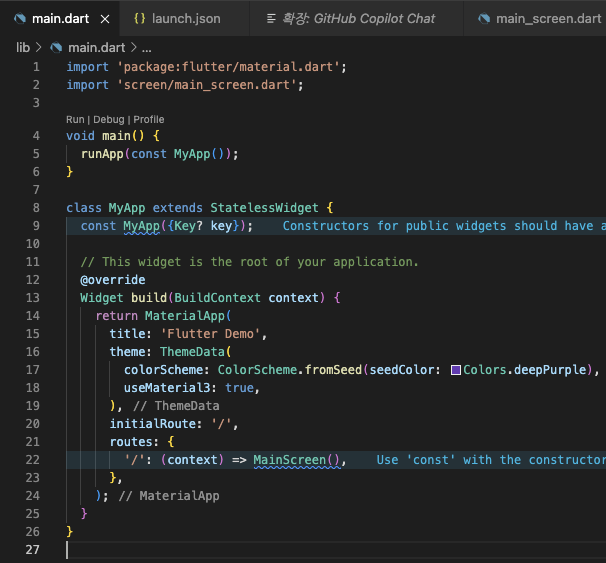
Task: Select the lib folder in breadcrumb
Action: click(x=23, y=48)
